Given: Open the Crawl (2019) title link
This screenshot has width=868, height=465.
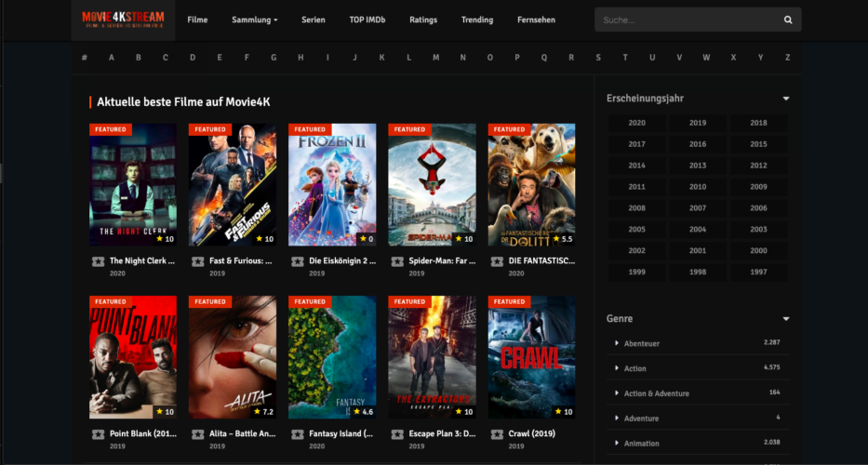Looking at the screenshot, I should point(531,434).
